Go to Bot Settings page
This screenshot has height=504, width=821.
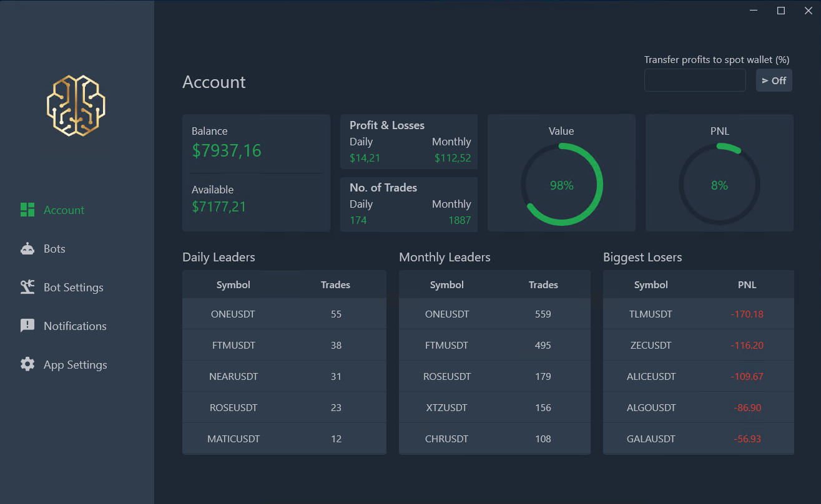(x=73, y=288)
